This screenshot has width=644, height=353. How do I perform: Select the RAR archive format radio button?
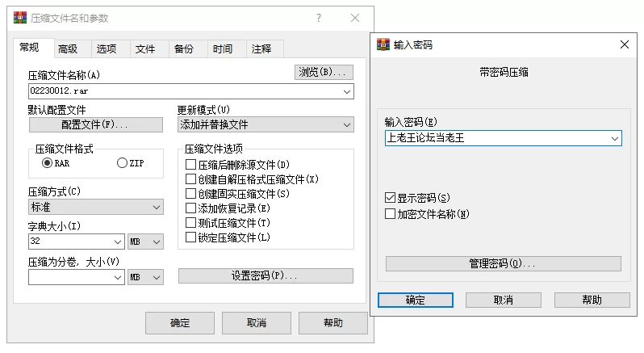(48, 162)
